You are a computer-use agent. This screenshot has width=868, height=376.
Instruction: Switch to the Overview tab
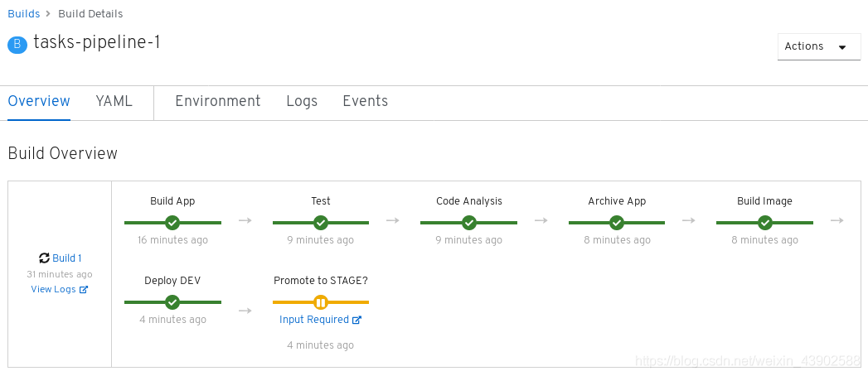[x=39, y=101]
